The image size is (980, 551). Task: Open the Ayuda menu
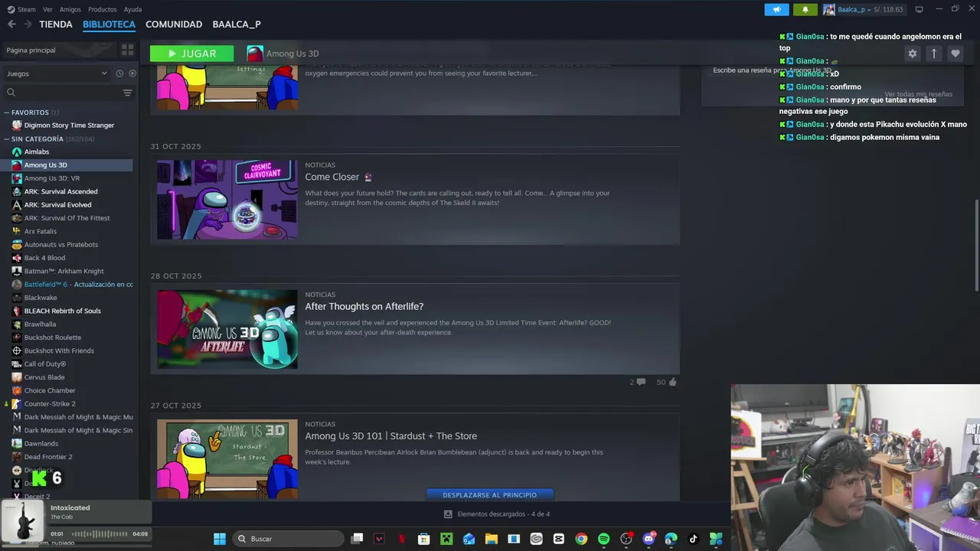[132, 9]
